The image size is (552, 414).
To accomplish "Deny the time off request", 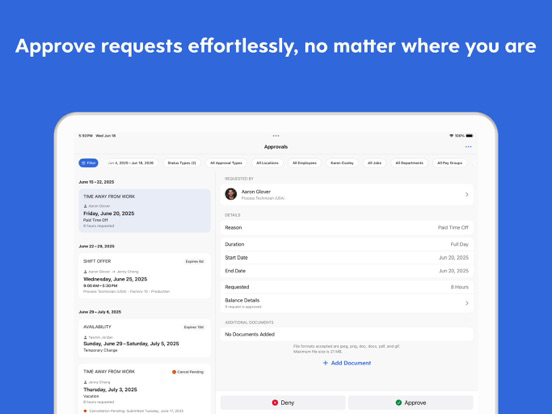I will click(x=283, y=402).
